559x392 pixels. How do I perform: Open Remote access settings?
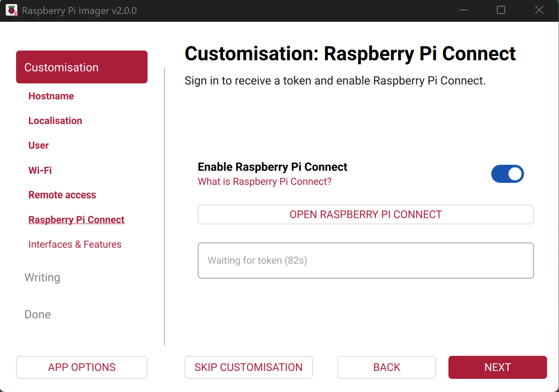[x=62, y=194]
